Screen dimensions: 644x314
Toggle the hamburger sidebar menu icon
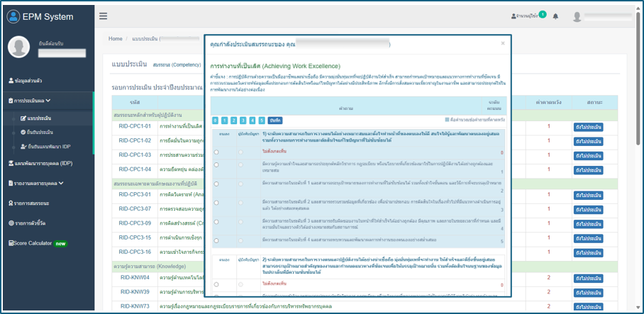click(104, 16)
